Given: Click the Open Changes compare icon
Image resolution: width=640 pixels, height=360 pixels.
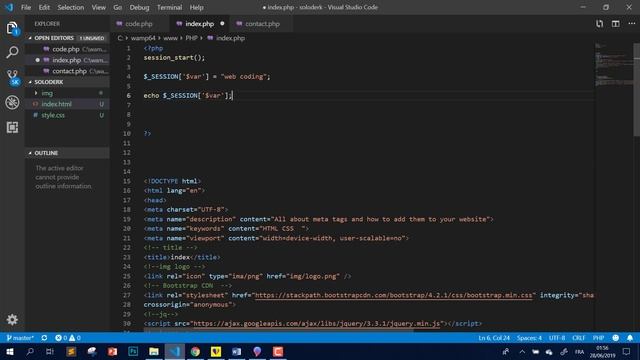Looking at the screenshot, I should pyautogui.click(x=599, y=24).
